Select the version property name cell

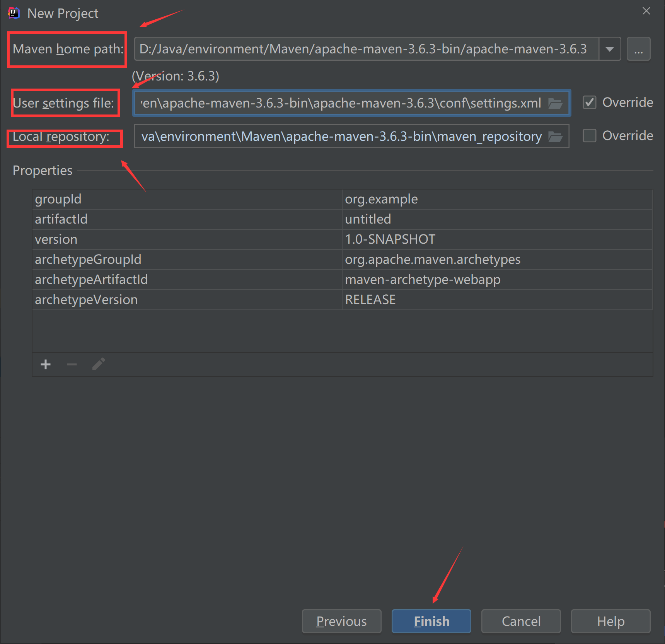[187, 239]
